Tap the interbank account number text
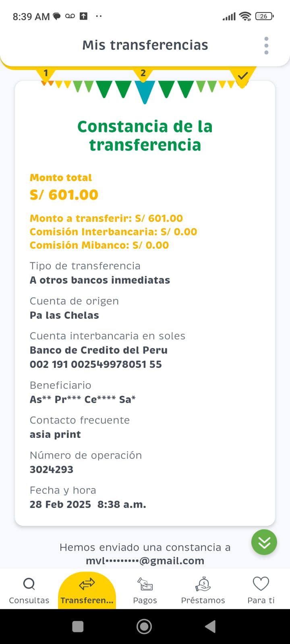Screen dimensions: 290x644 (96, 364)
